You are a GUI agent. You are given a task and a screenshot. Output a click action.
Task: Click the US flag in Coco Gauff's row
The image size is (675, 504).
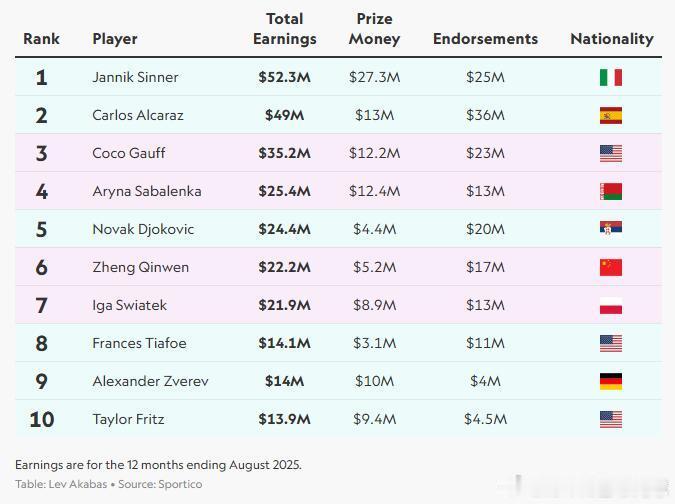[611, 154]
